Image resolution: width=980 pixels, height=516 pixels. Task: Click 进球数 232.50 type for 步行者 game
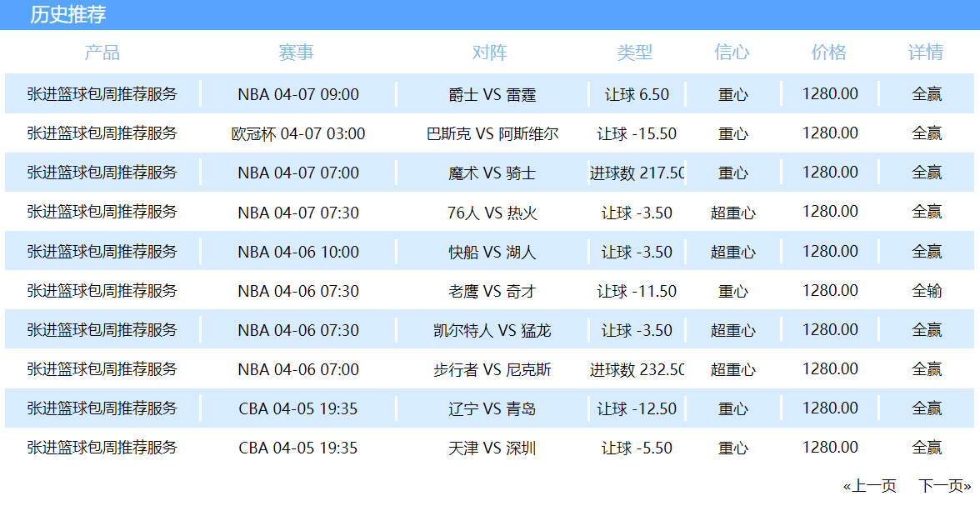pos(637,369)
